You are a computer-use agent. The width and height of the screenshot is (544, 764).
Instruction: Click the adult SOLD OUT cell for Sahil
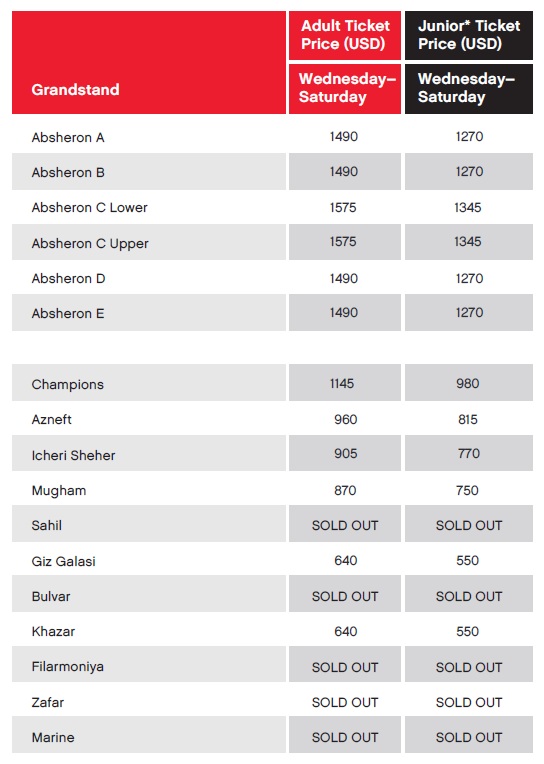pyautogui.click(x=345, y=524)
